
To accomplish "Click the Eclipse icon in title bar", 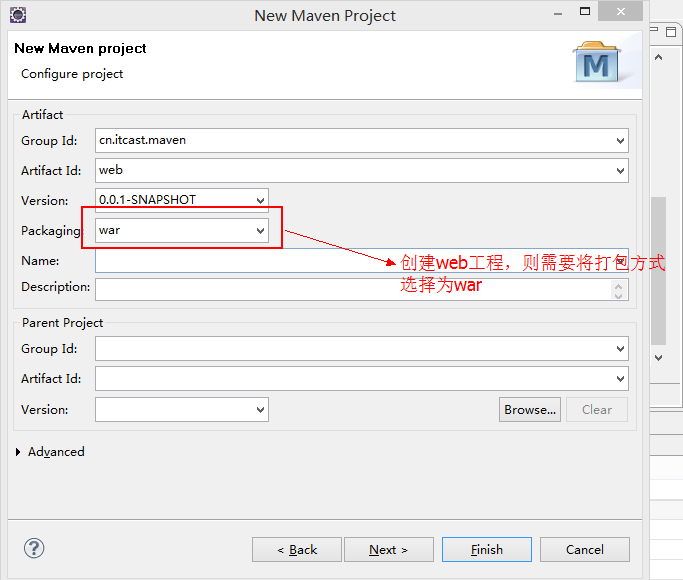I will (18, 15).
